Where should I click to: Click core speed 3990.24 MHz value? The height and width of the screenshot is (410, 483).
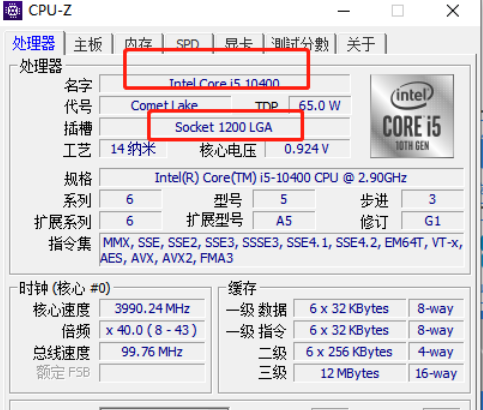click(152, 308)
